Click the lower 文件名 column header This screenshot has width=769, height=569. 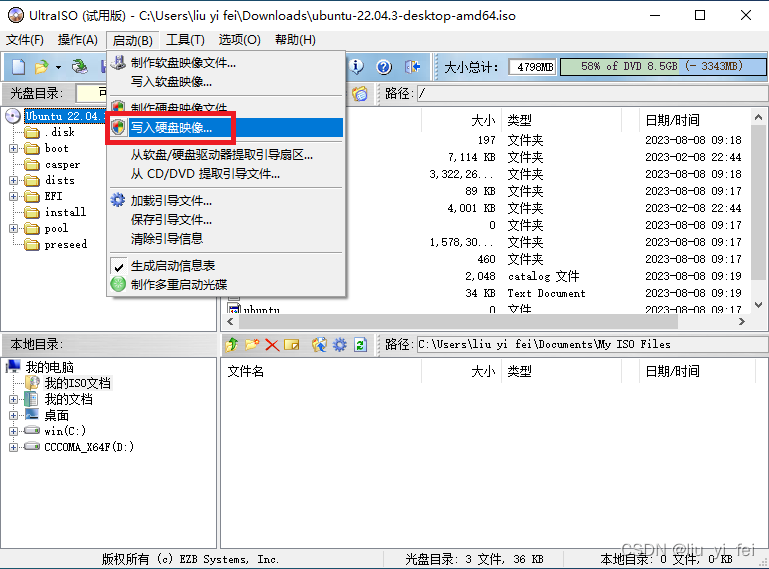pos(321,371)
